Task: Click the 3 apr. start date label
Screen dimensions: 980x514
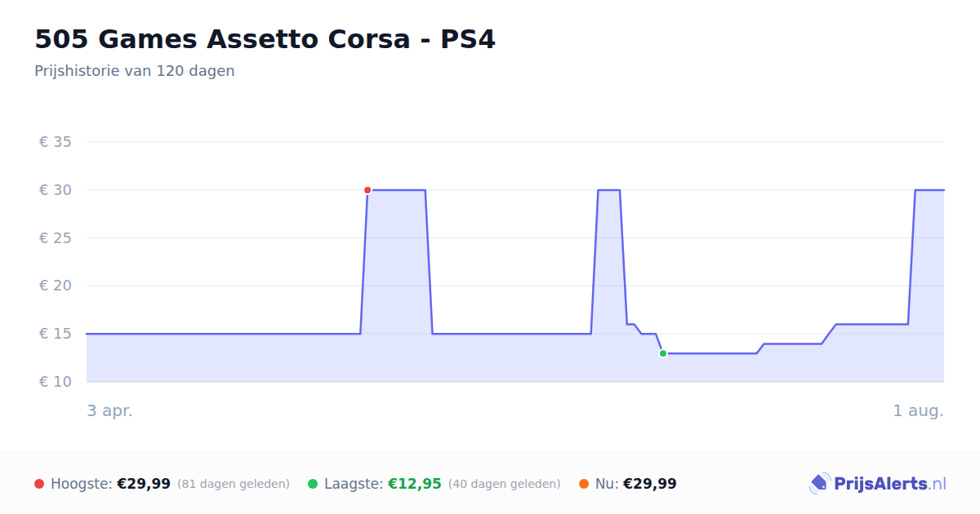Action: click(x=110, y=410)
